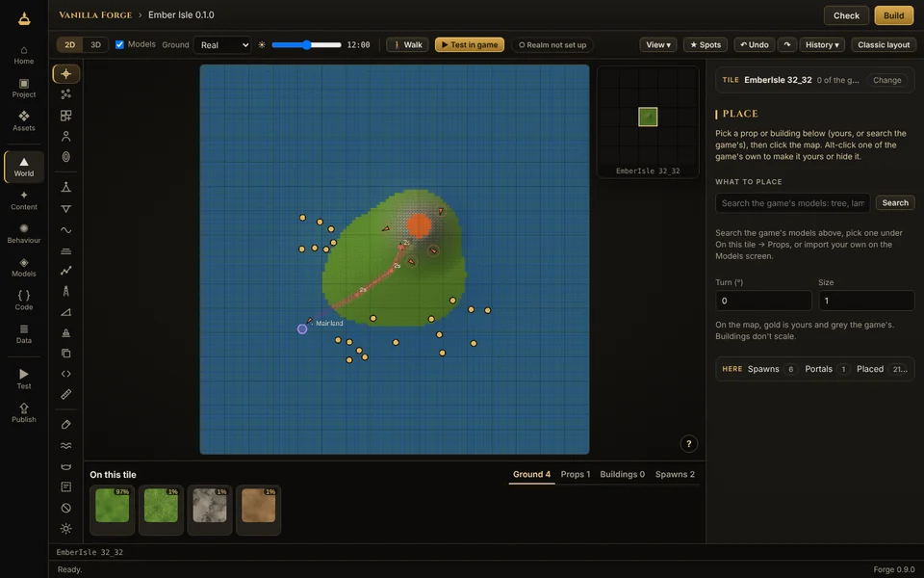Select the ramp slope tool
Image resolution: width=924 pixels, height=578 pixels.
pos(66,312)
